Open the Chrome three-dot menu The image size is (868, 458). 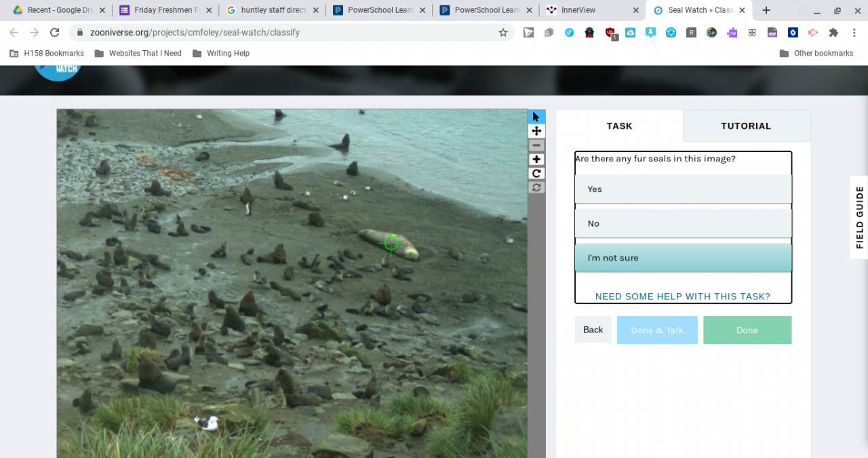(x=854, y=33)
